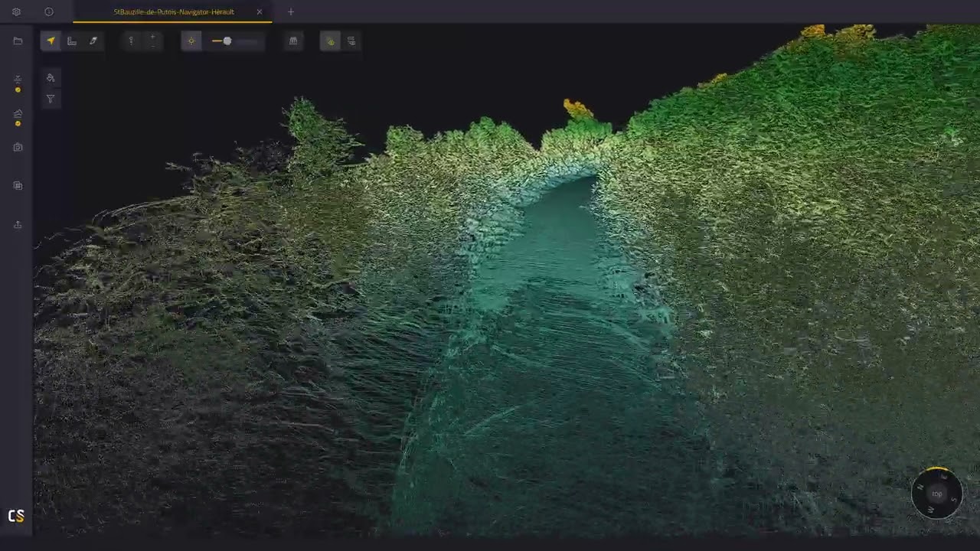Select the paint bucket colorize tool
This screenshot has height=551, width=980.
(x=51, y=78)
